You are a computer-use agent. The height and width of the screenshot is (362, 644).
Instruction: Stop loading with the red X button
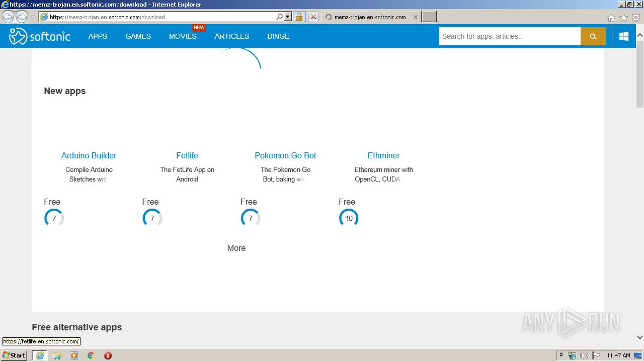[x=313, y=17]
